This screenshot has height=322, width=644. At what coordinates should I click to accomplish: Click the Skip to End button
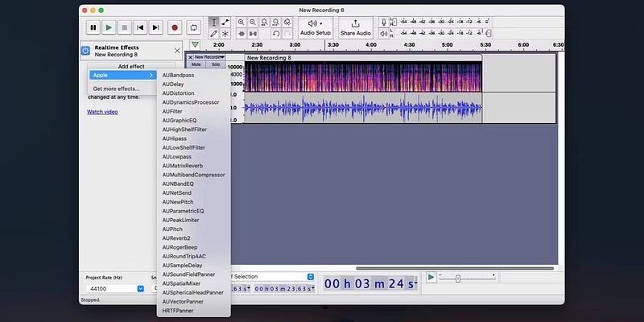tap(157, 27)
